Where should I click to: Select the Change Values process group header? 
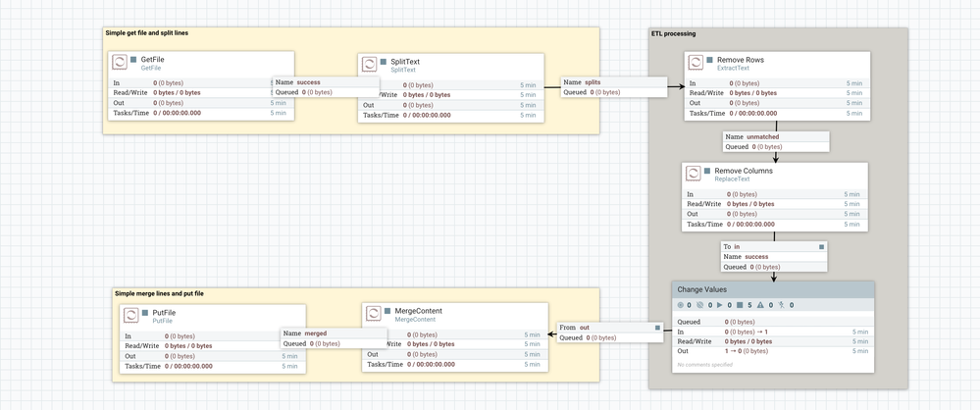(x=773, y=289)
